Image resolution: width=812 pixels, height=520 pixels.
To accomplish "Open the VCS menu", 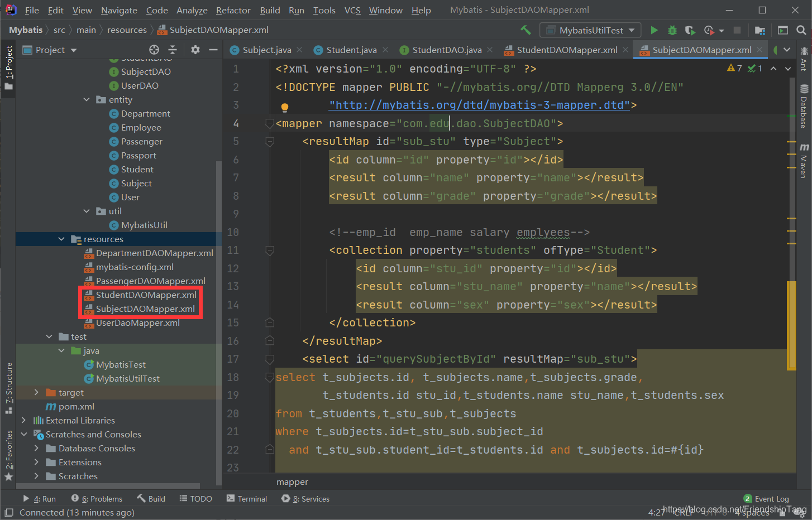I will (352, 10).
